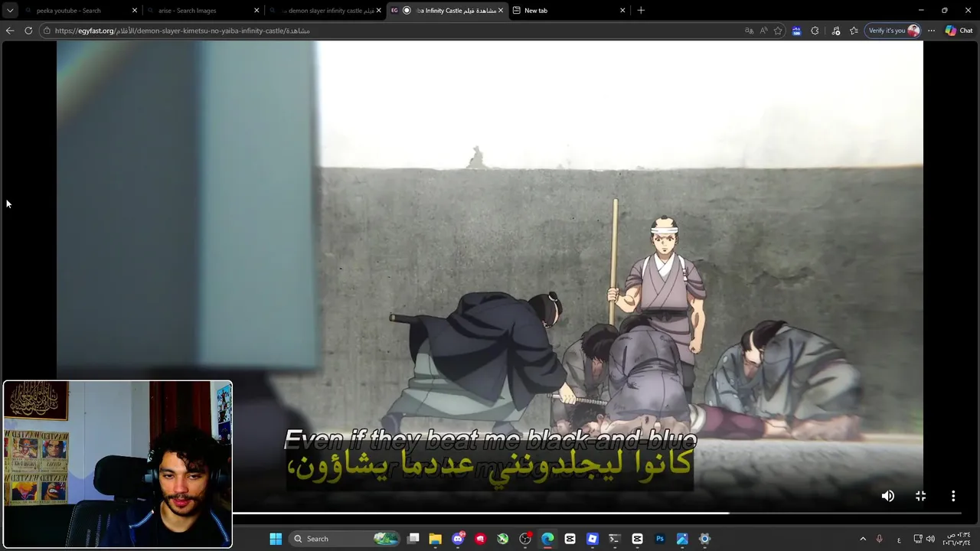Click the webcam overlay thumbnail
Image resolution: width=980 pixels, height=551 pixels.
point(117,465)
